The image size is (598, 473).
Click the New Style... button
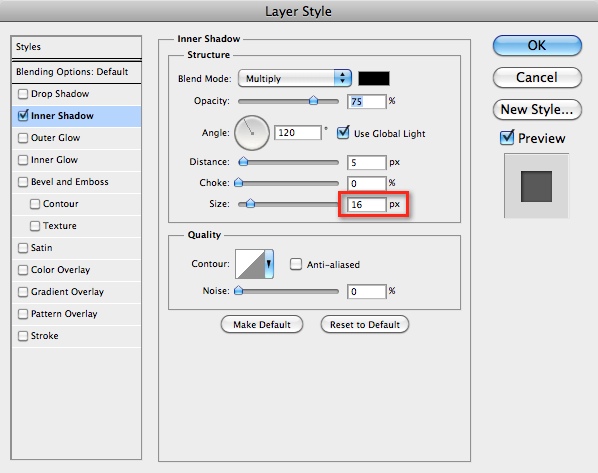pyautogui.click(x=537, y=109)
